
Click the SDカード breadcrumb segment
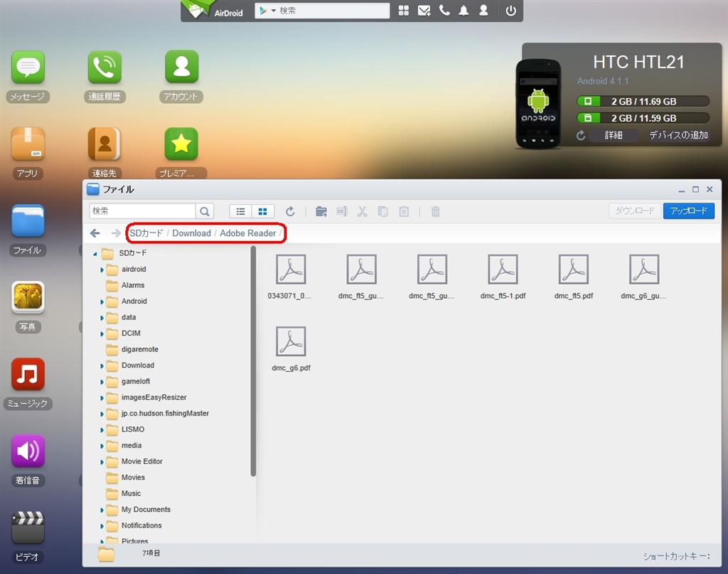click(146, 233)
